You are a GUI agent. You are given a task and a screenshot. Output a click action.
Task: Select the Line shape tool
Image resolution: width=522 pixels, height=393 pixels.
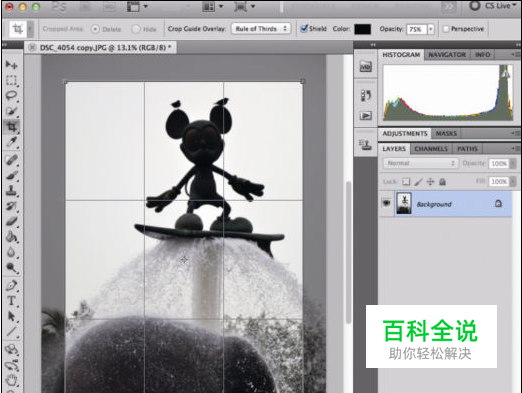tap(11, 331)
